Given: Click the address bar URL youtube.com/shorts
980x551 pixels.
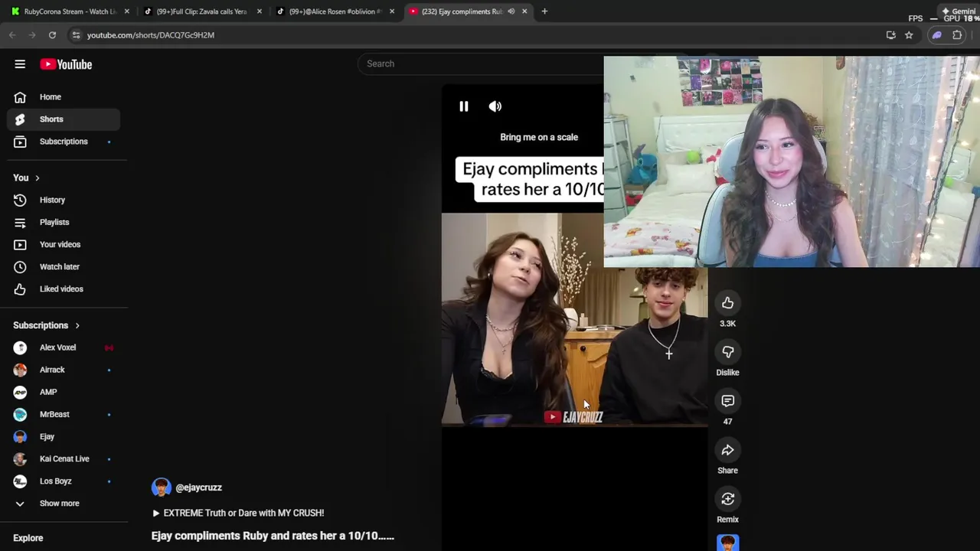Looking at the screenshot, I should click(151, 35).
